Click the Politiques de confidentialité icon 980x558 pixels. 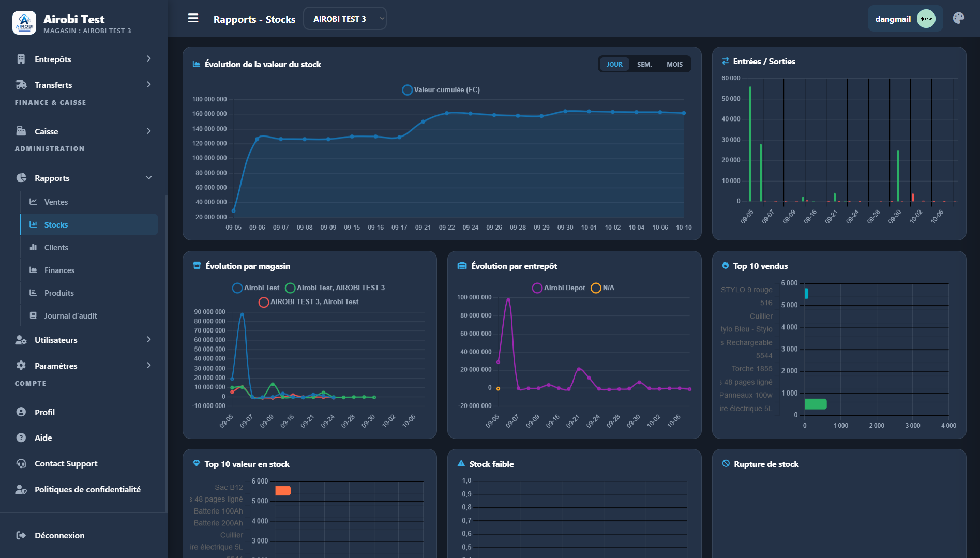click(x=21, y=489)
